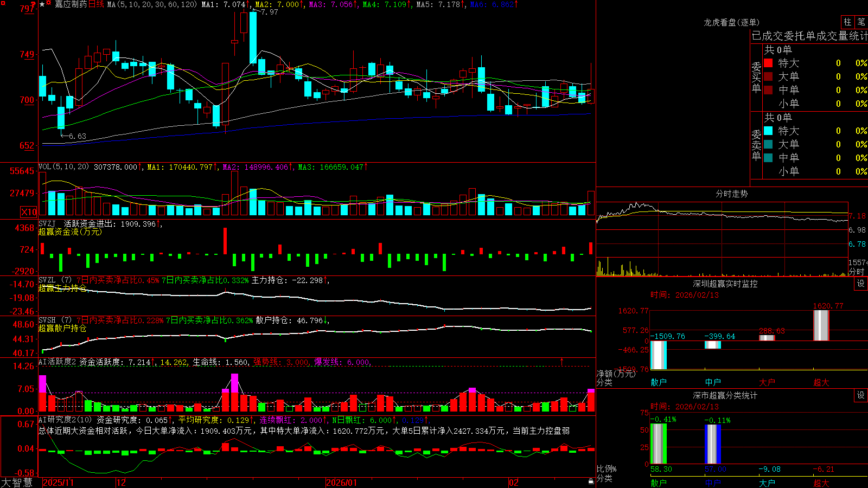This screenshot has height=488, width=868.
Task: Click the 委买单 section label
Action: (756, 77)
